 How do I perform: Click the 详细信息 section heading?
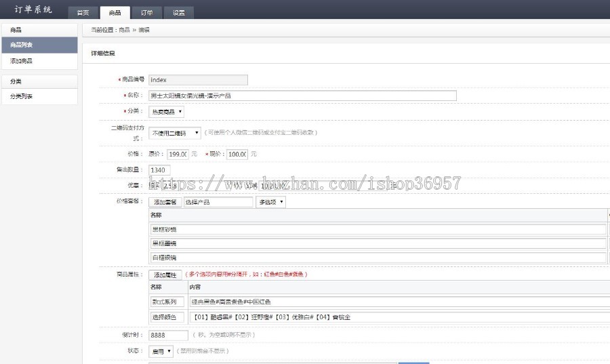click(103, 54)
